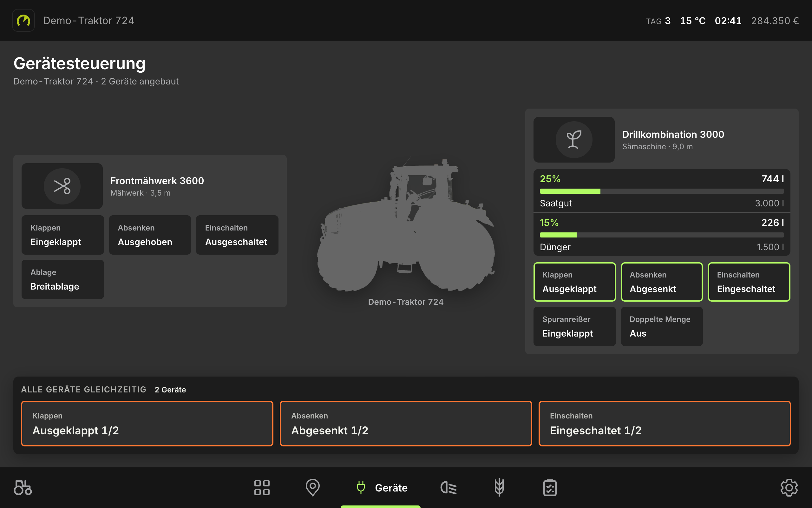Open the dashboard grid icon tab
The width and height of the screenshot is (812, 508).
pyautogui.click(x=262, y=487)
